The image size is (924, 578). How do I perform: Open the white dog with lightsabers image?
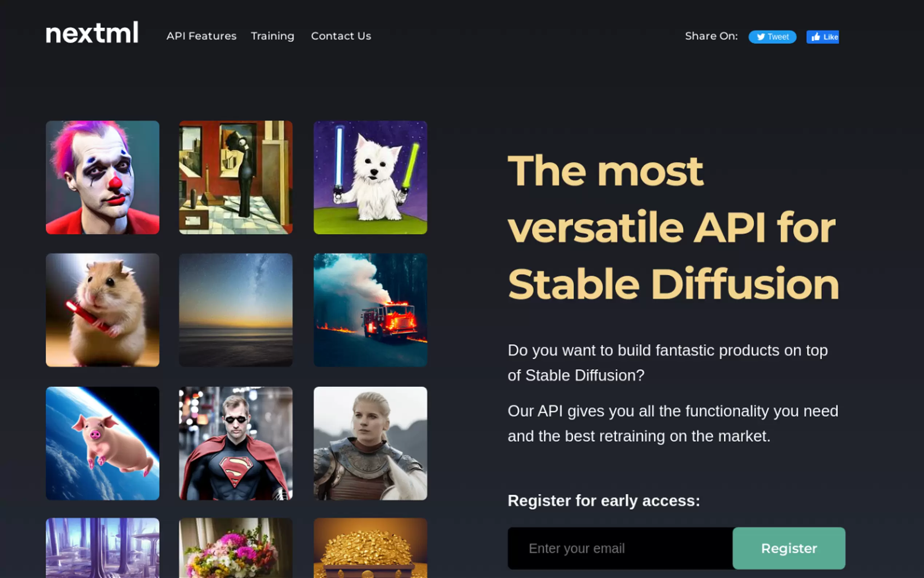370,177
